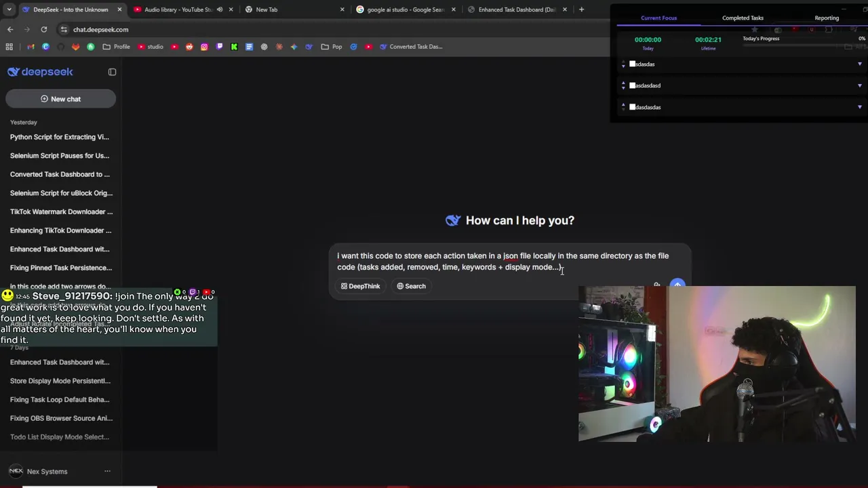Click the DeepSeek logo in the sidebar
The width and height of the screenshot is (868, 488).
40,72
